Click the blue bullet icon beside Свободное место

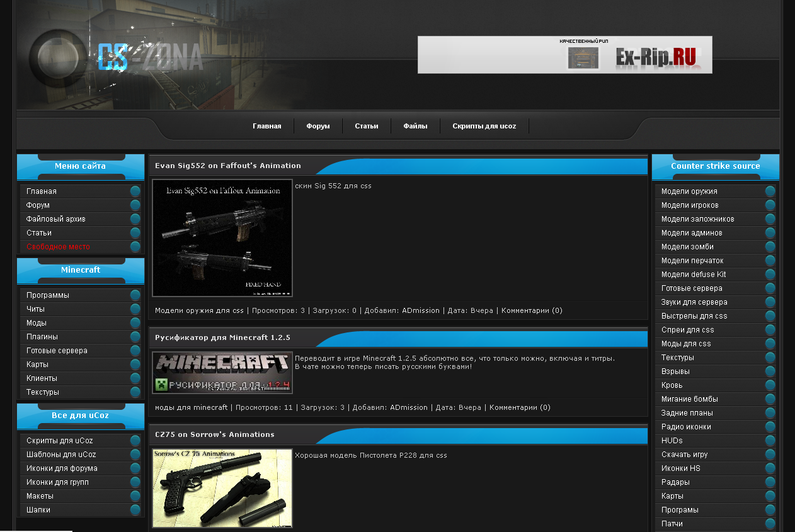click(135, 247)
